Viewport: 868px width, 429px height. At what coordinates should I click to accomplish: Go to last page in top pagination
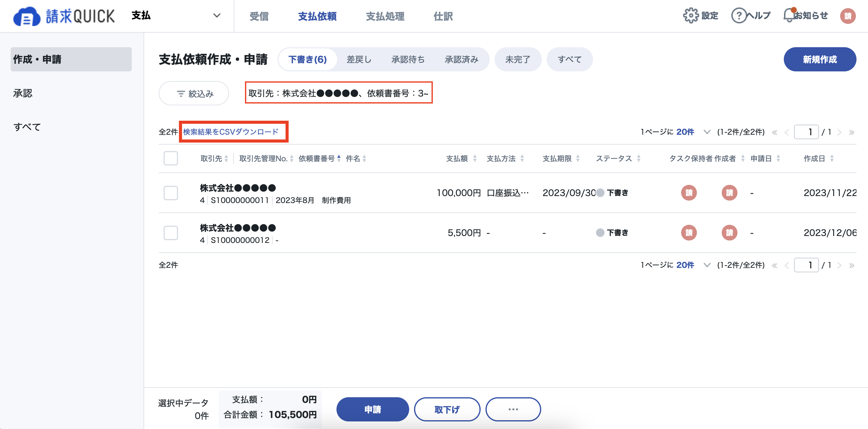[851, 132]
